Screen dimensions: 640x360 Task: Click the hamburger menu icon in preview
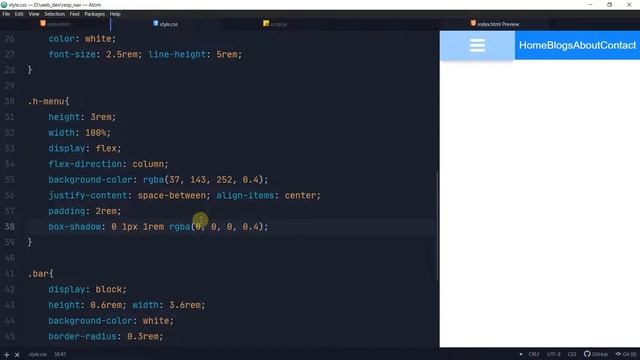click(477, 45)
